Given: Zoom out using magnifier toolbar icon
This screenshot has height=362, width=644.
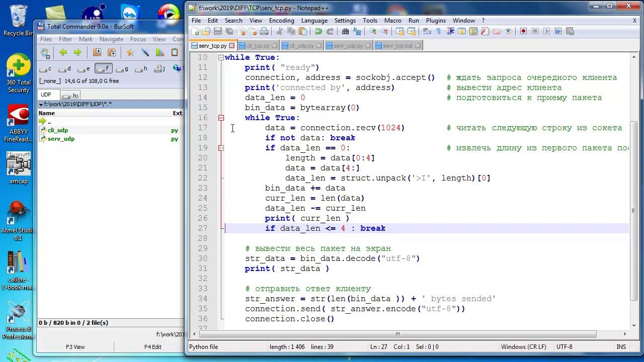Looking at the screenshot, I should click(x=384, y=31).
